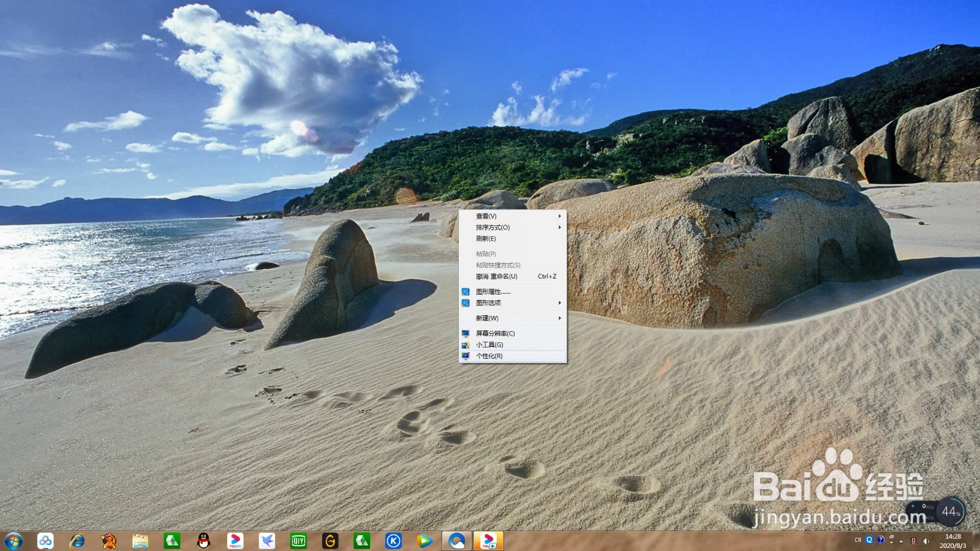Open green app icon beside Kugou K
Screen dimensions: 980x551
pyautogui.click(x=362, y=541)
